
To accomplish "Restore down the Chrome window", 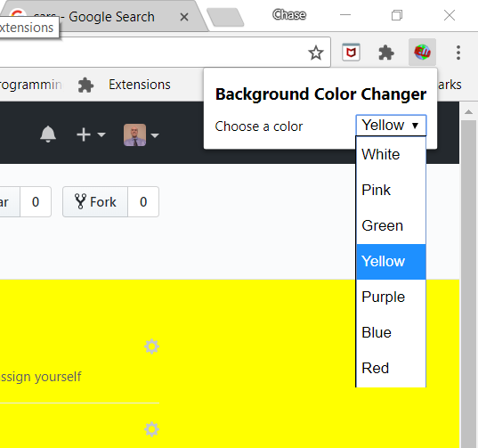I will click(x=397, y=15).
